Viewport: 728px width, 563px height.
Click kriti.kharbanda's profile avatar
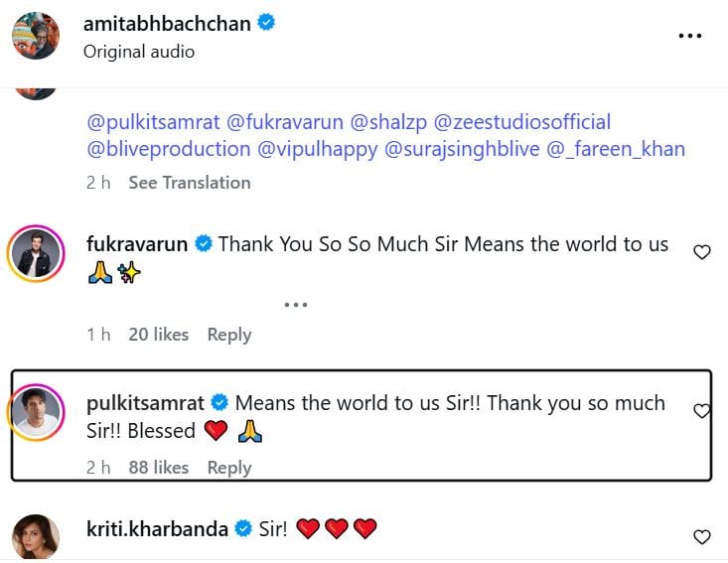36,539
